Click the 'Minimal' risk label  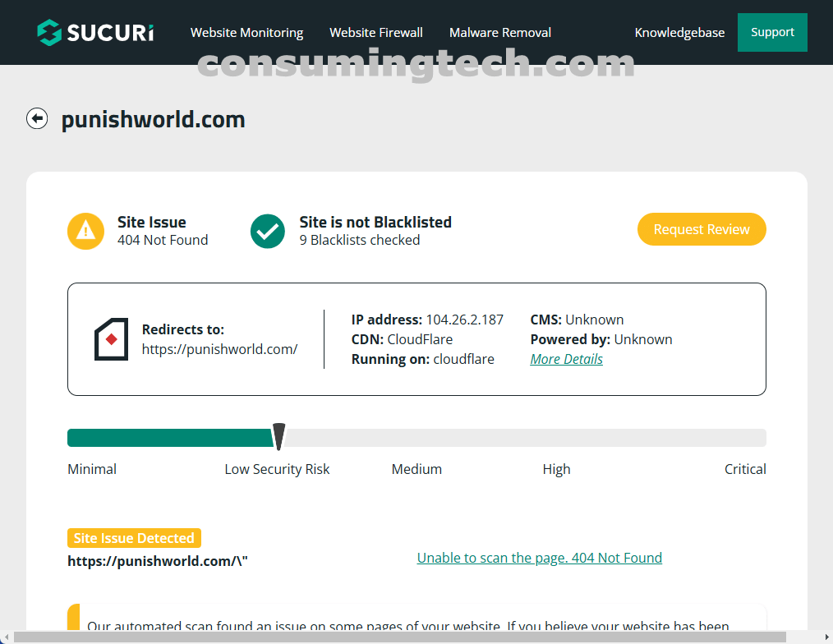(92, 469)
